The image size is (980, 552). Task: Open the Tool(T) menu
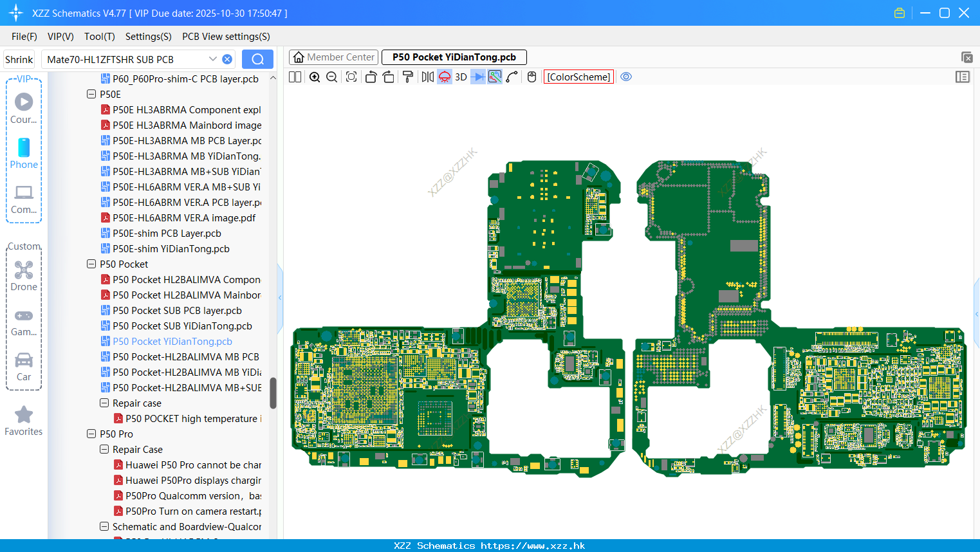(100, 37)
